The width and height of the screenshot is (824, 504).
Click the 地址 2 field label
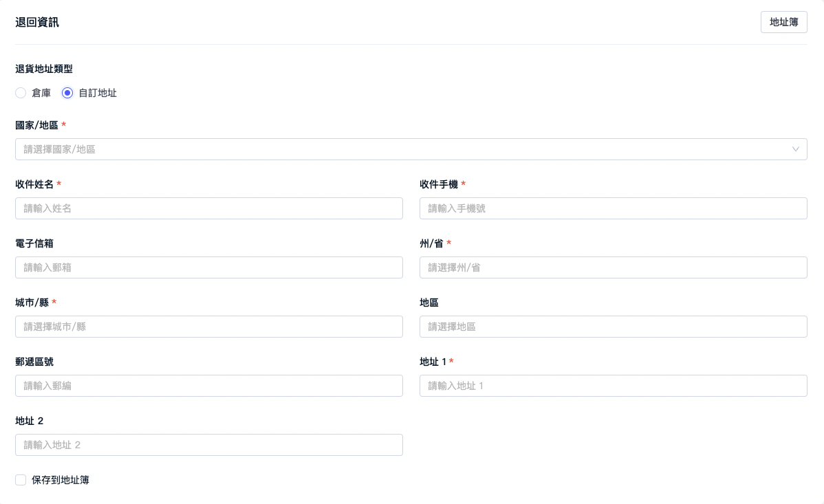(30, 421)
